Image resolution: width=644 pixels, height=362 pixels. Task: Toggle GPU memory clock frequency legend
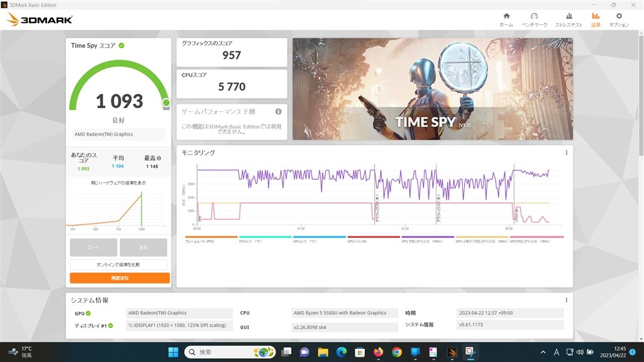[x=482, y=239]
